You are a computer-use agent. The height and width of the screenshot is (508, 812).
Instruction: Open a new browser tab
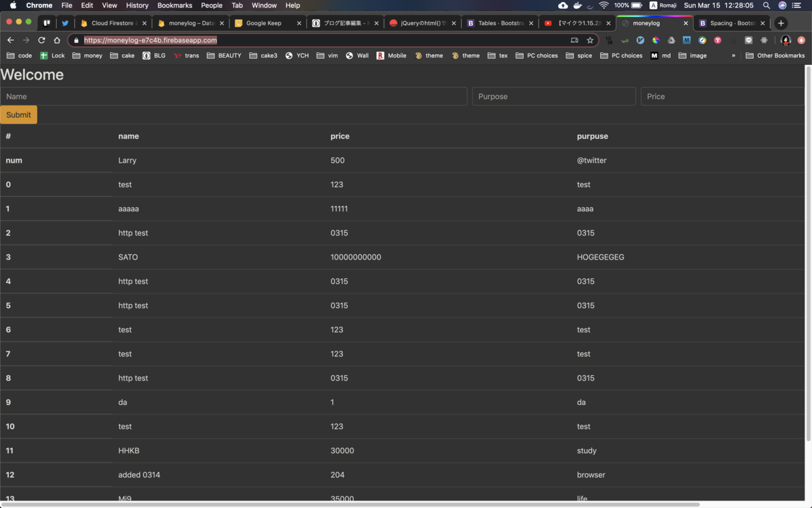tap(781, 23)
